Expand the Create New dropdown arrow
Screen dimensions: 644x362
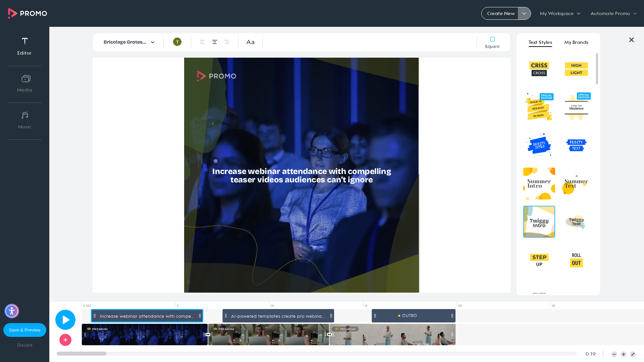coord(524,13)
